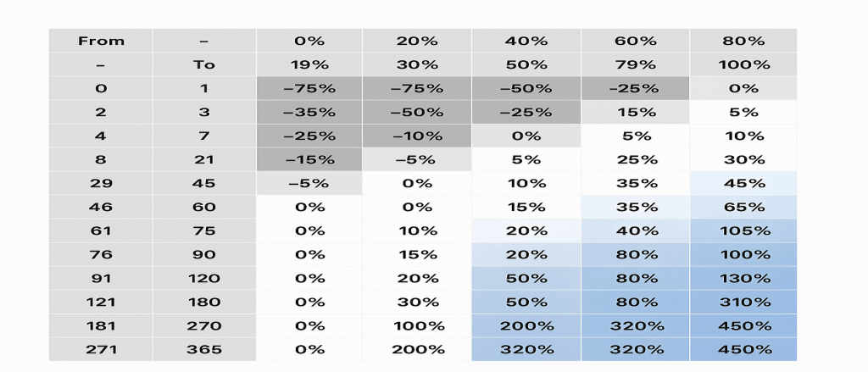The height and width of the screenshot is (372, 868).
Task: Select the 19% header cell
Action: [x=309, y=64]
